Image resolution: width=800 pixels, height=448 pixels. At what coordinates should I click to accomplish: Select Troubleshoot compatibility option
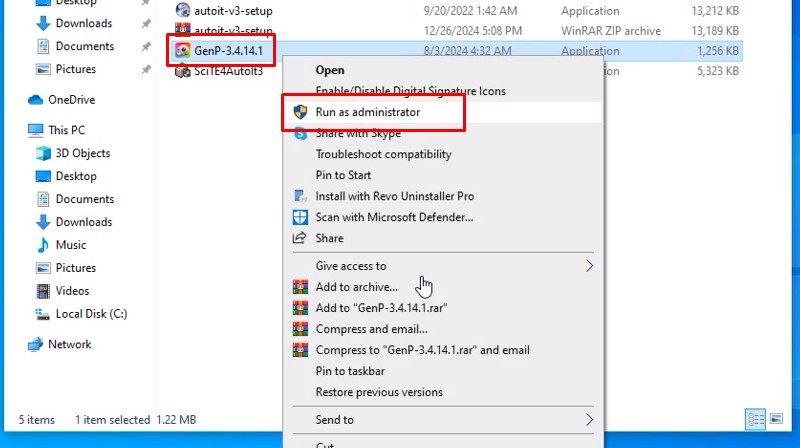(383, 154)
